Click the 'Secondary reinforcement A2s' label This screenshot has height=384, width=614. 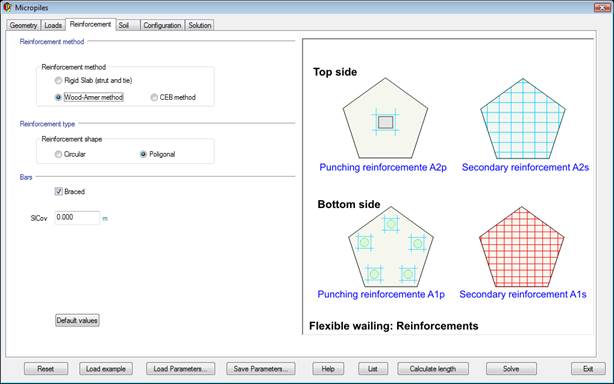pos(526,168)
